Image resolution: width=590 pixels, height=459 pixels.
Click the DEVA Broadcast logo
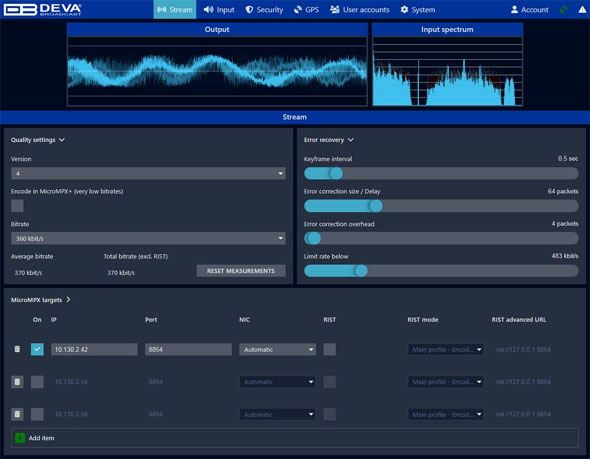[x=42, y=9]
